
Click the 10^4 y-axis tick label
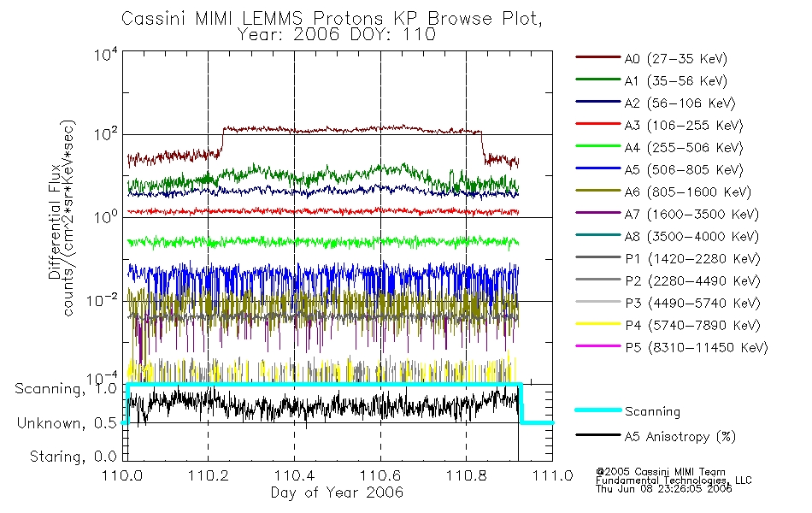click(x=106, y=55)
